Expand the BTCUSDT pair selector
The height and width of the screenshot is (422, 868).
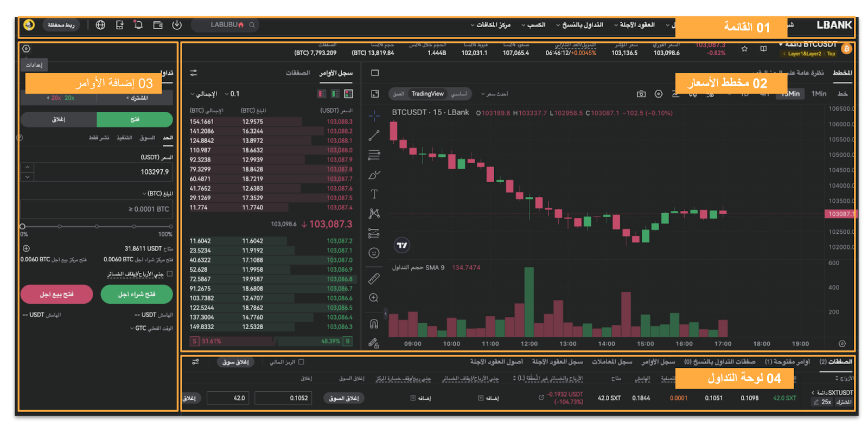[808, 44]
